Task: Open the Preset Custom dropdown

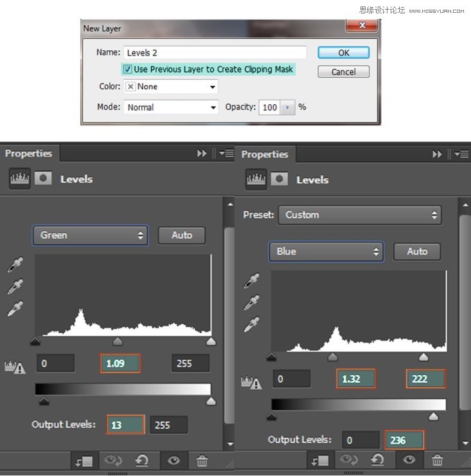Action: 360,215
